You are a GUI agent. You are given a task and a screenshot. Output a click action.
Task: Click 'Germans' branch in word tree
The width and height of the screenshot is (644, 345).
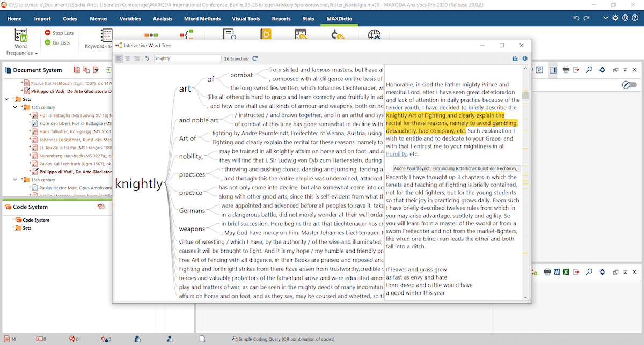pos(192,211)
